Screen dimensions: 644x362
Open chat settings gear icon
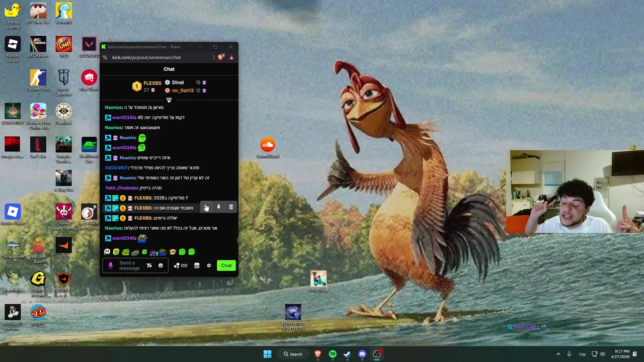point(209,265)
